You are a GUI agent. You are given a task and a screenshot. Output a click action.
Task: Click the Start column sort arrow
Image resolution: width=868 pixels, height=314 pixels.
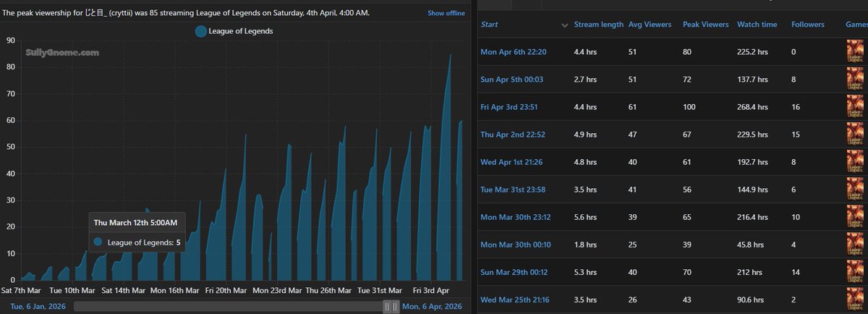(x=565, y=25)
